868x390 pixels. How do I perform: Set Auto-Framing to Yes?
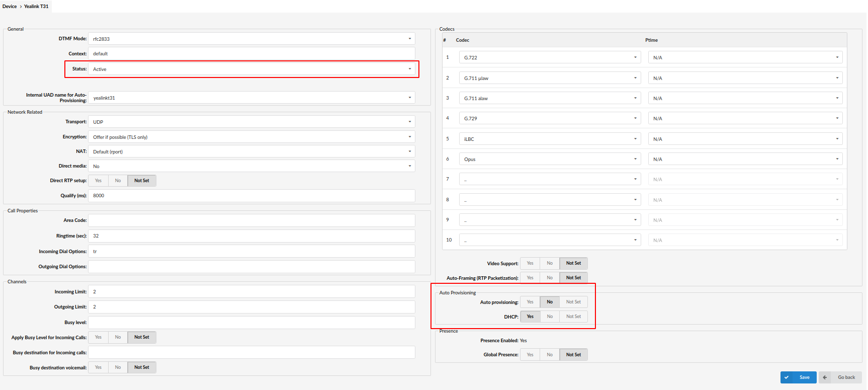click(530, 278)
